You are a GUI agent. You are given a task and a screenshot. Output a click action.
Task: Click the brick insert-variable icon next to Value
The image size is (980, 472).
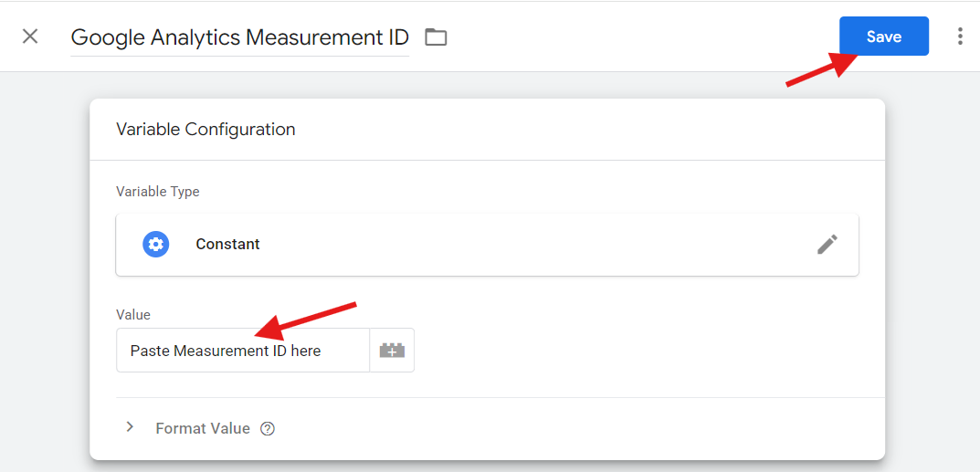(x=392, y=351)
